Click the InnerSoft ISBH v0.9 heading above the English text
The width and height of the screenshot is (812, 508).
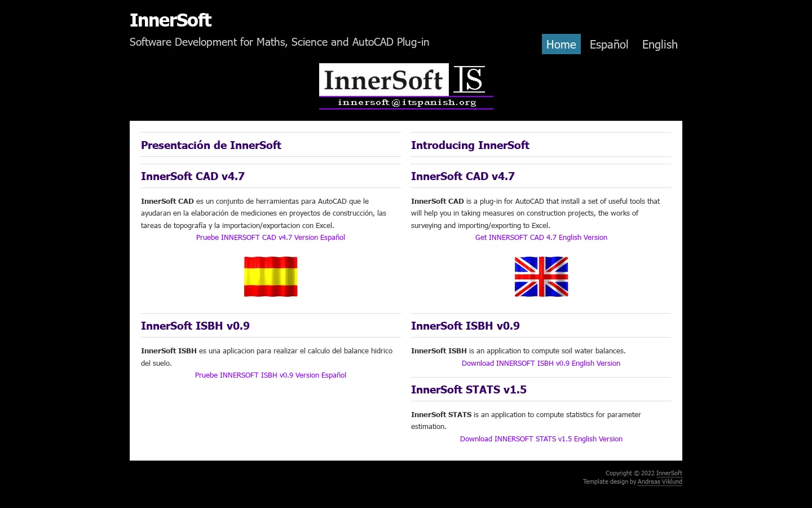[465, 326]
